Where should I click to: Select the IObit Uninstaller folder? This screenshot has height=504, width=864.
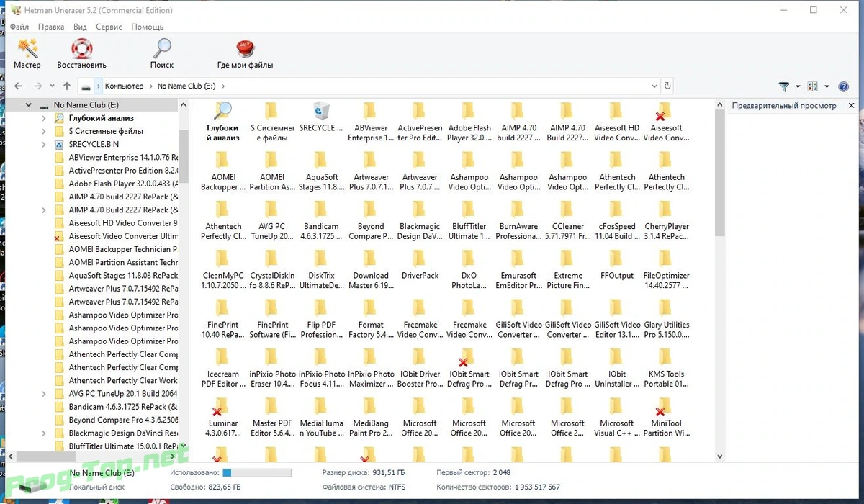pyautogui.click(x=617, y=368)
